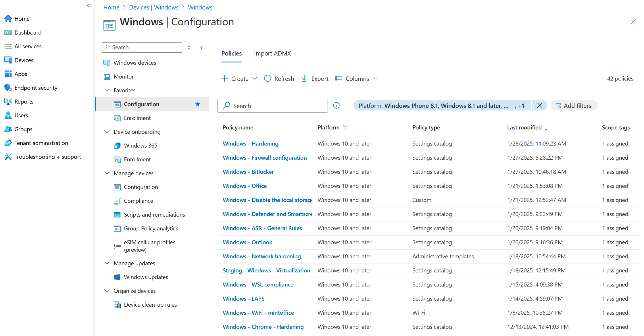Screen dimensions: 644x336
Task: Refresh the policies list
Action: [278, 78]
